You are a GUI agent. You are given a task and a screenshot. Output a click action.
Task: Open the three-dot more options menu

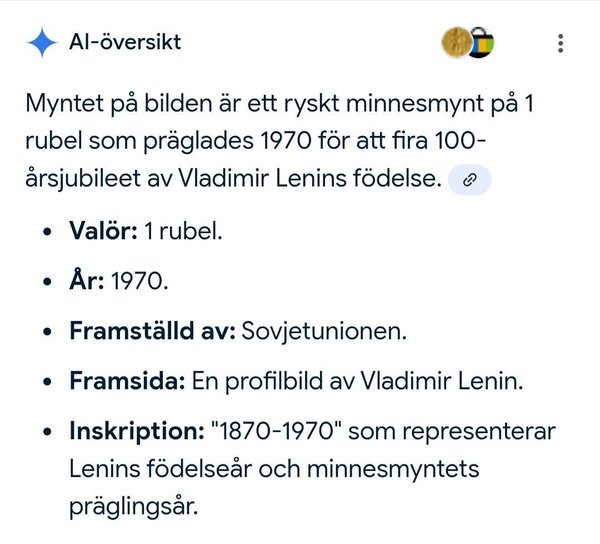coord(561,44)
